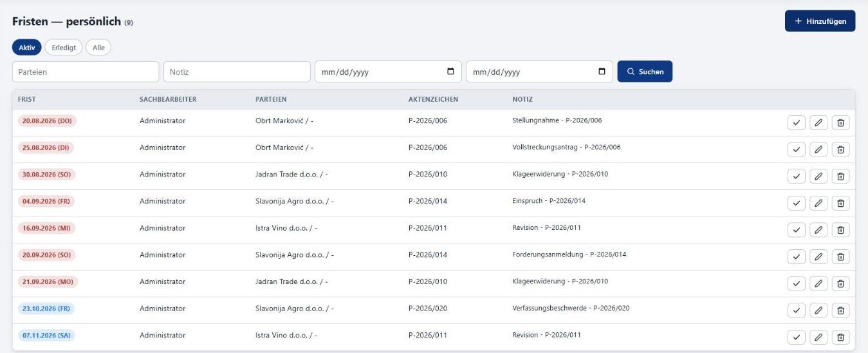Complete the 30.08.2026 Klageerwiderung deadline
868x353 pixels.
pos(796,176)
